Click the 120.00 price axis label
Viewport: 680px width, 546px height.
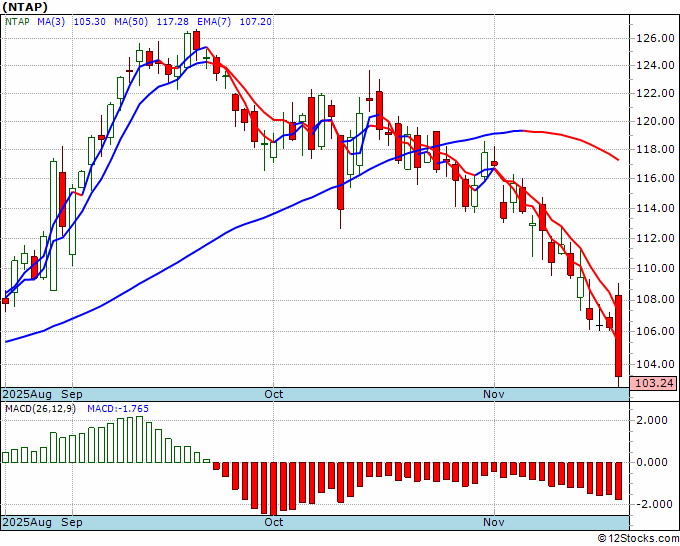[x=655, y=121]
